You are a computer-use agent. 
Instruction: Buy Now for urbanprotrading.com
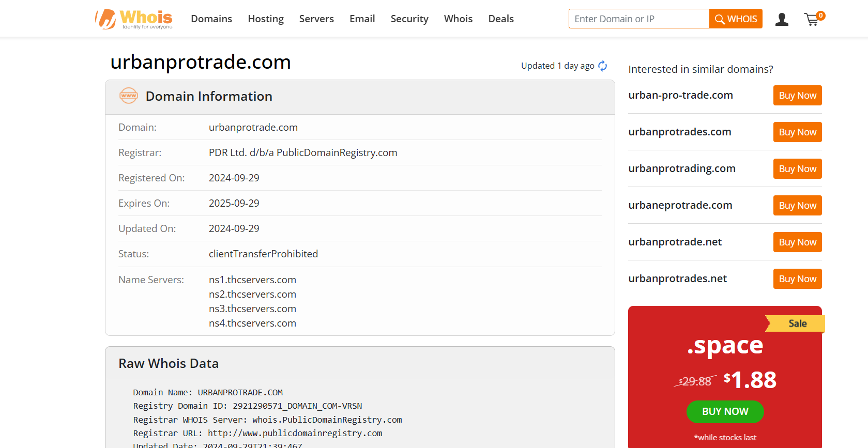[x=797, y=169]
